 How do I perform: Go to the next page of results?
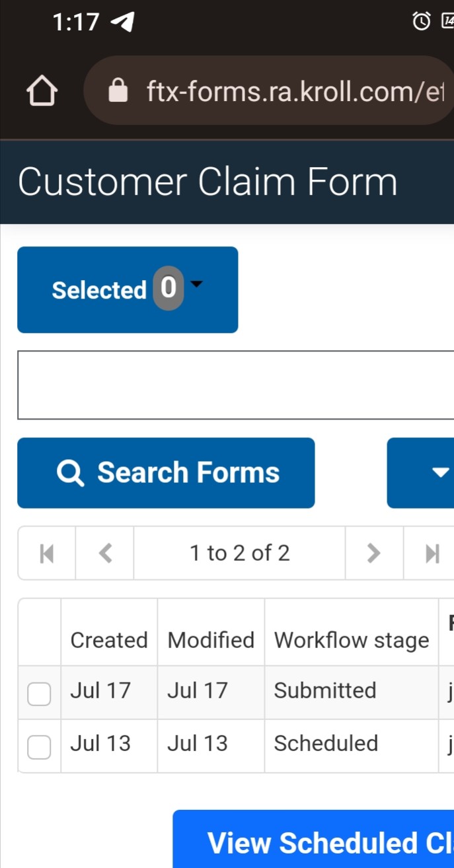(374, 553)
